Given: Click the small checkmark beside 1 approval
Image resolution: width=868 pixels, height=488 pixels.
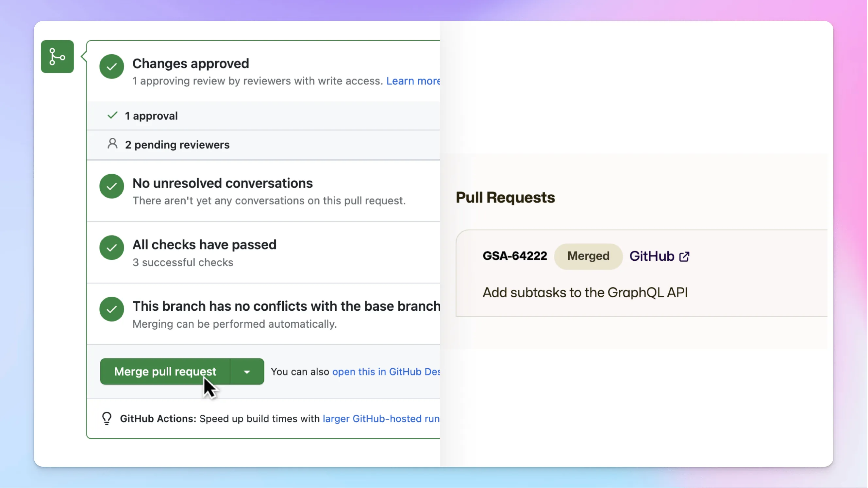Looking at the screenshot, I should [112, 115].
